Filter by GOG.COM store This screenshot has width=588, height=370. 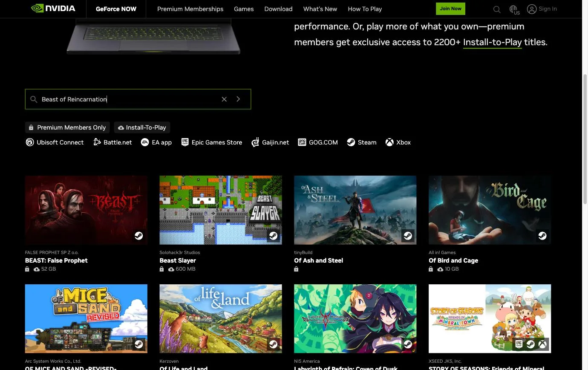pos(318,142)
